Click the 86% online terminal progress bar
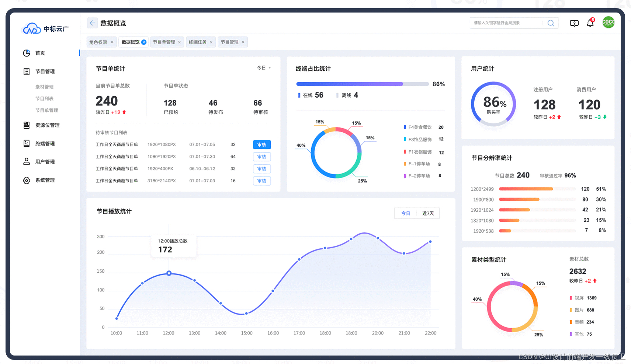Viewport: 631px width, 364px height. pos(349,84)
